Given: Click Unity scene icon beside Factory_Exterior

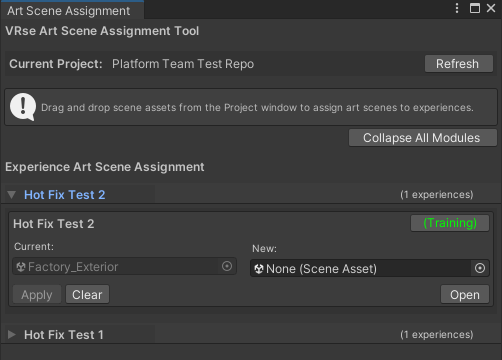Looking at the screenshot, I should click(x=21, y=267).
